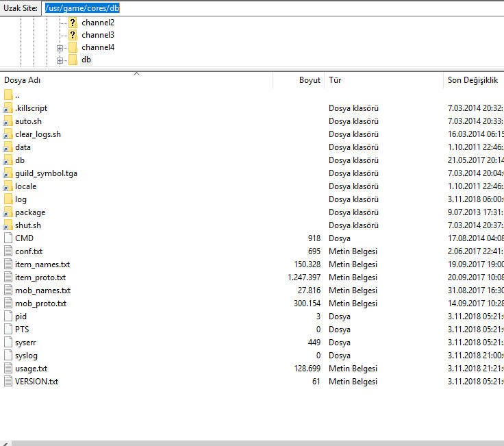Select channel3 in the remote tree
Screen dimensions: 504x446
point(98,35)
